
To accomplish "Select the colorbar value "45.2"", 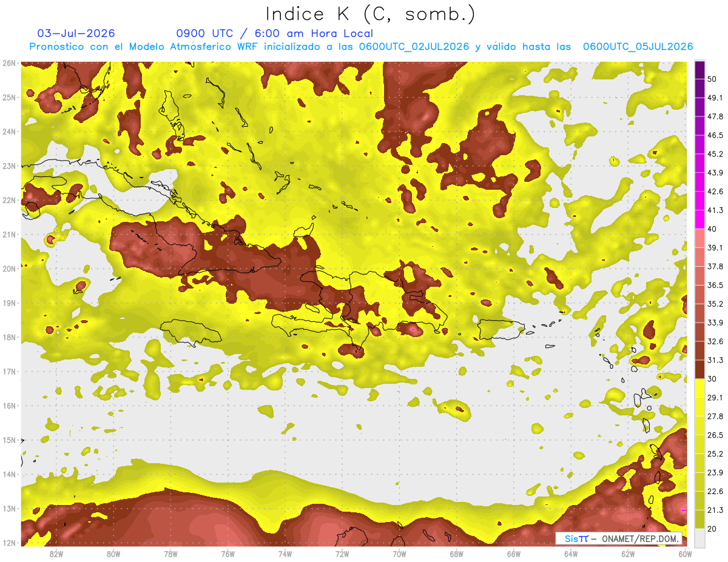I will tap(714, 154).
